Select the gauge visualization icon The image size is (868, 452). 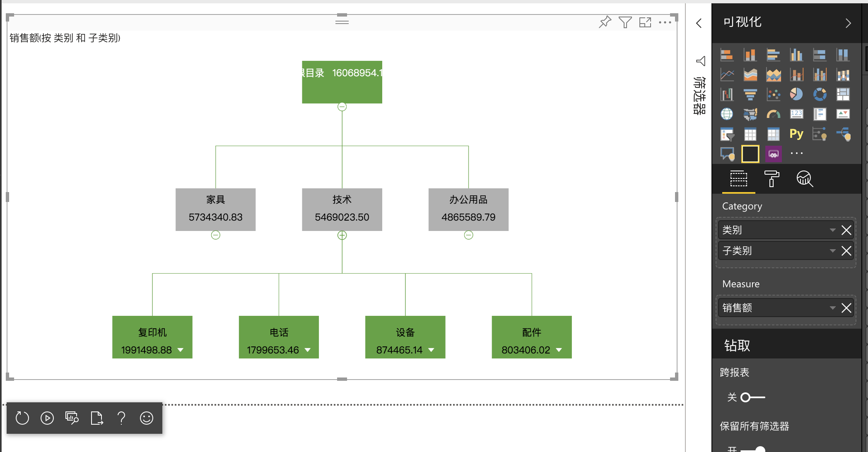773,114
